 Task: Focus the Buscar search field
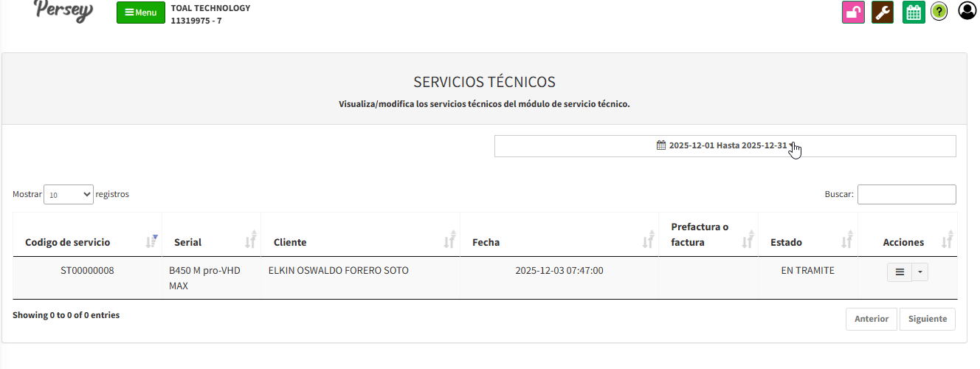(x=906, y=195)
